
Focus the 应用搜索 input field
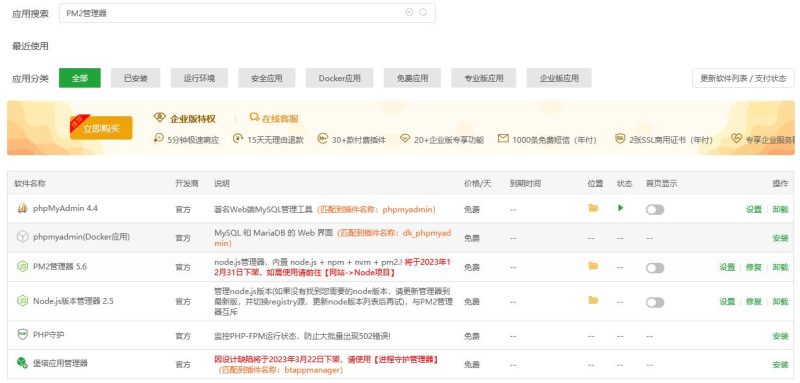pos(247,13)
